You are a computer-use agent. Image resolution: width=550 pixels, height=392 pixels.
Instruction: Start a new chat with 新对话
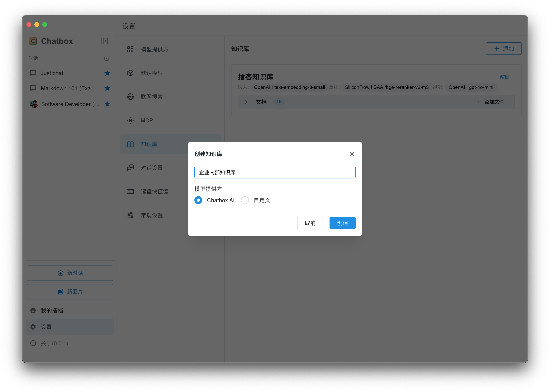(70, 273)
